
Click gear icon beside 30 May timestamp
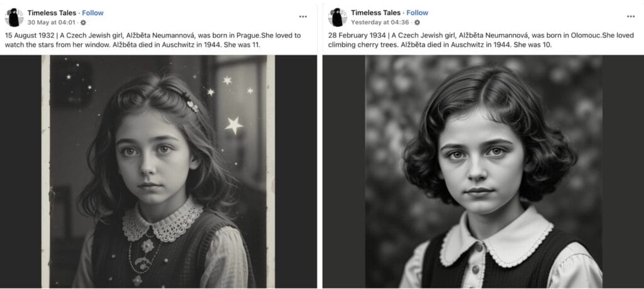[x=84, y=23]
